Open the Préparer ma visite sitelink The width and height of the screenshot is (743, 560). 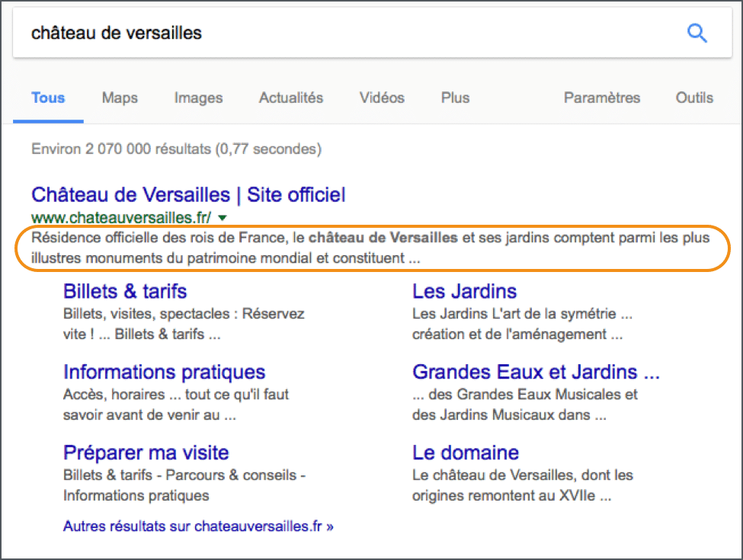pos(146,453)
